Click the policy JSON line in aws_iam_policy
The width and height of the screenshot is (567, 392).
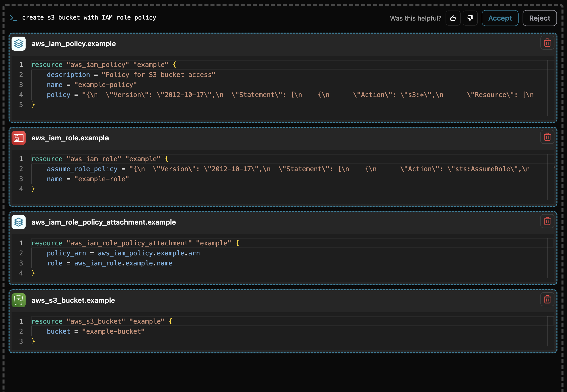point(290,95)
